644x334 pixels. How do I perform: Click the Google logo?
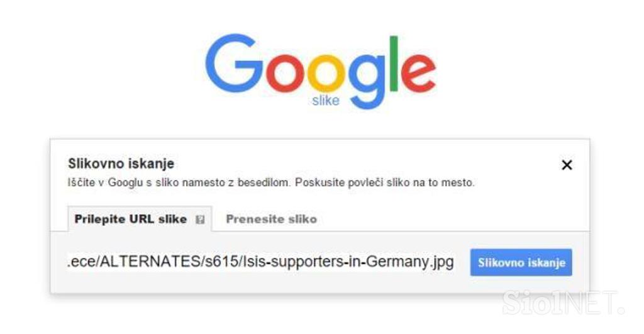coord(320,71)
